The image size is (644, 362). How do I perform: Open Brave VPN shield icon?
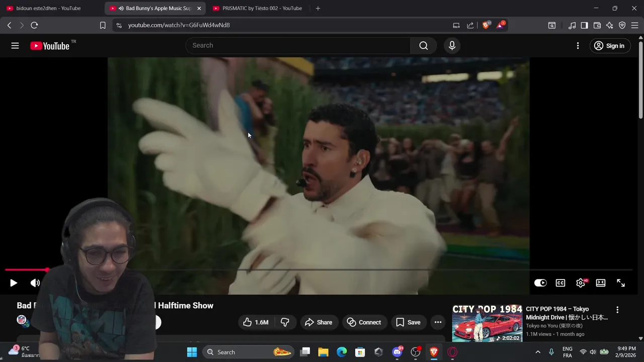point(622,25)
